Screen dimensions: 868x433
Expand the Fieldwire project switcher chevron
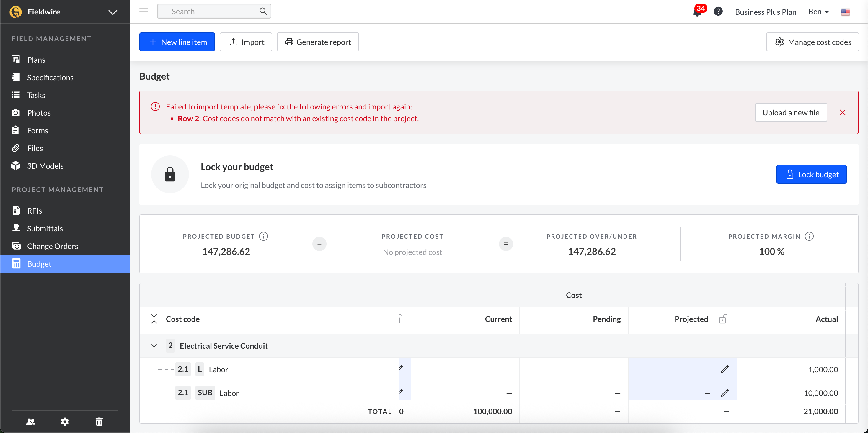point(113,12)
